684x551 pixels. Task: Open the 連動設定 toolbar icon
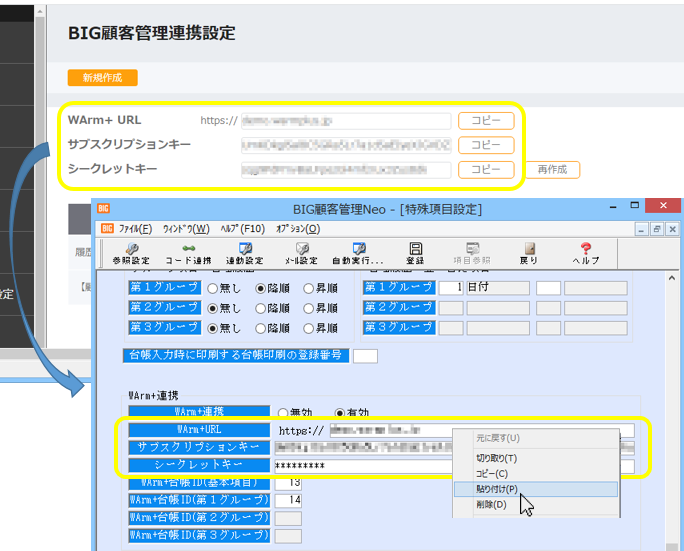click(245, 253)
